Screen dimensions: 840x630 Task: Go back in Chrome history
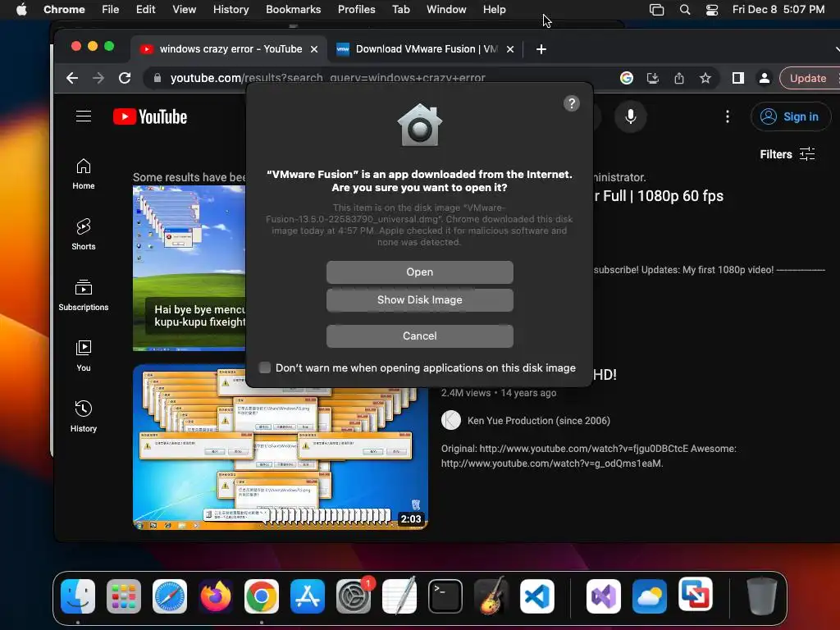pyautogui.click(x=72, y=78)
